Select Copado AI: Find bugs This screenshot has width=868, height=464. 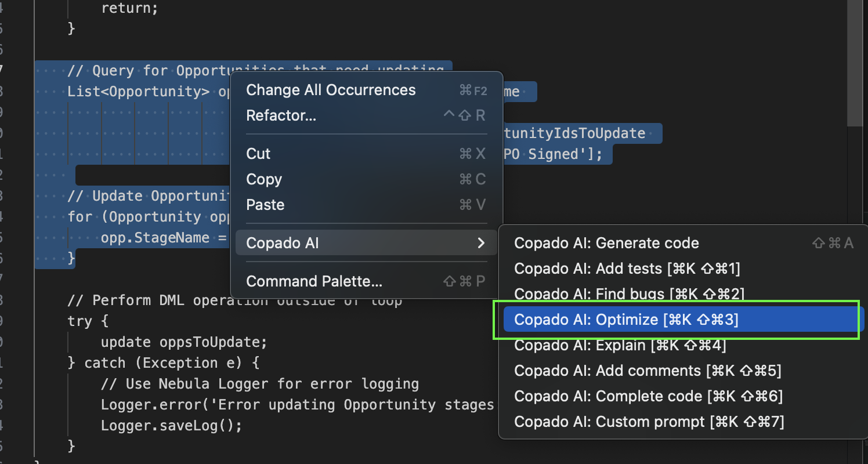(x=629, y=294)
